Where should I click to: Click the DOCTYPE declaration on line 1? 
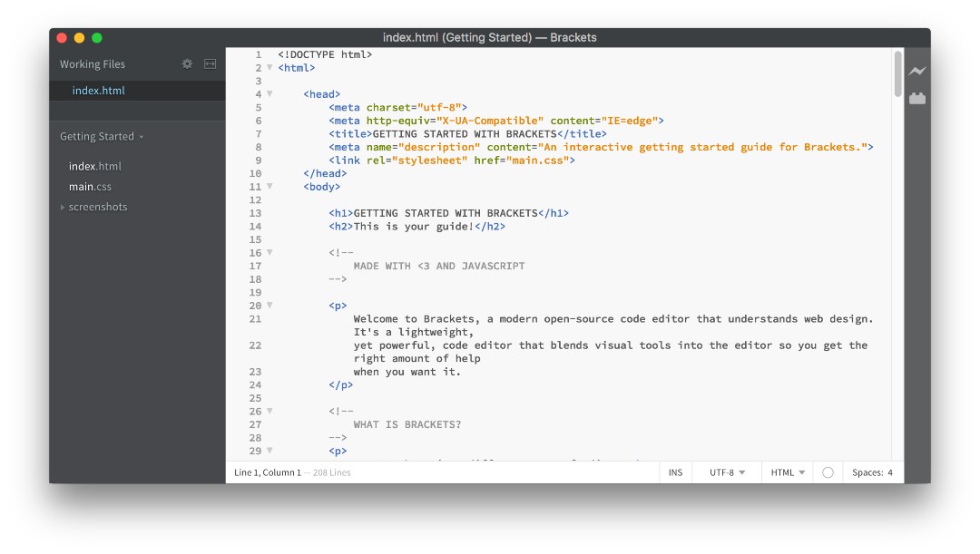pyautogui.click(x=325, y=54)
